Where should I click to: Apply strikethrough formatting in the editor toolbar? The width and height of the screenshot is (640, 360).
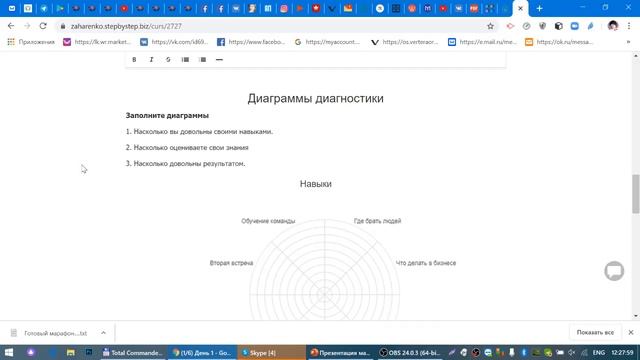coord(168,60)
